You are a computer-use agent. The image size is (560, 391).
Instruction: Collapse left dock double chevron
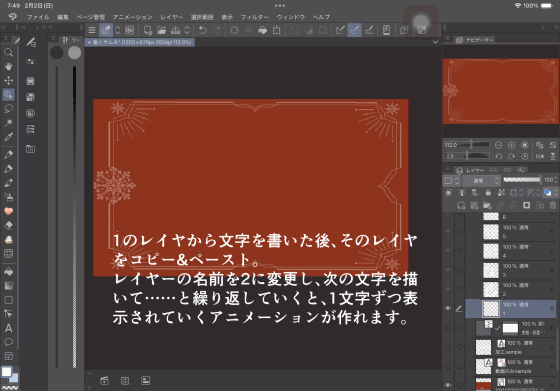pyautogui.click(x=3, y=27)
